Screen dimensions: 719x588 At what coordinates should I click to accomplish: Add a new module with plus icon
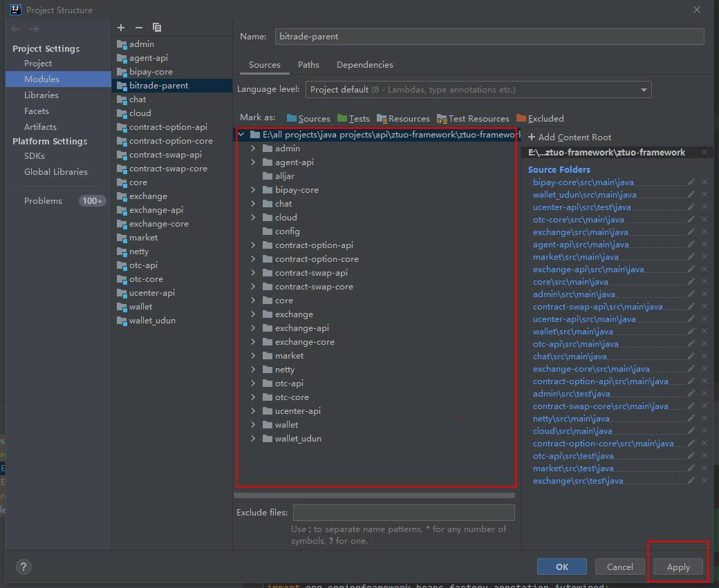click(x=121, y=28)
